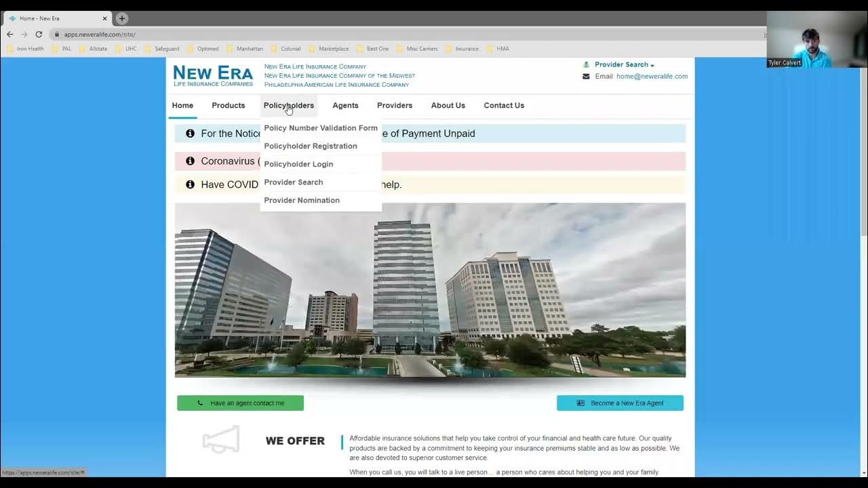Close the Home - New Era tab
The width and height of the screenshot is (868, 488).
105,18
